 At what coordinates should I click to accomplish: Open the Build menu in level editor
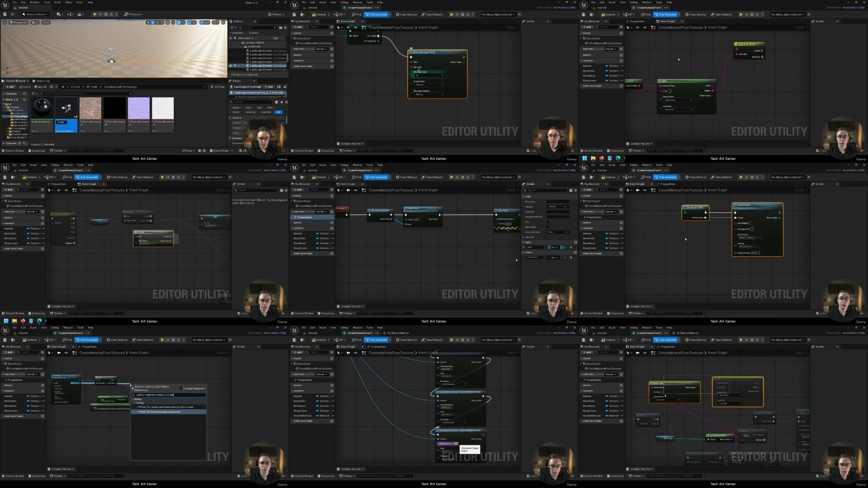[x=58, y=2]
